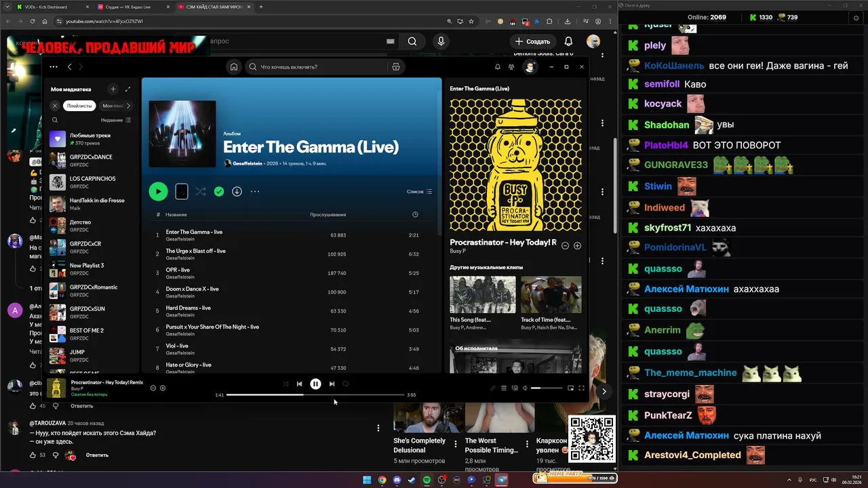The width and height of the screenshot is (868, 488).
Task: Search within the Spotify library
Action: pyautogui.click(x=55, y=120)
